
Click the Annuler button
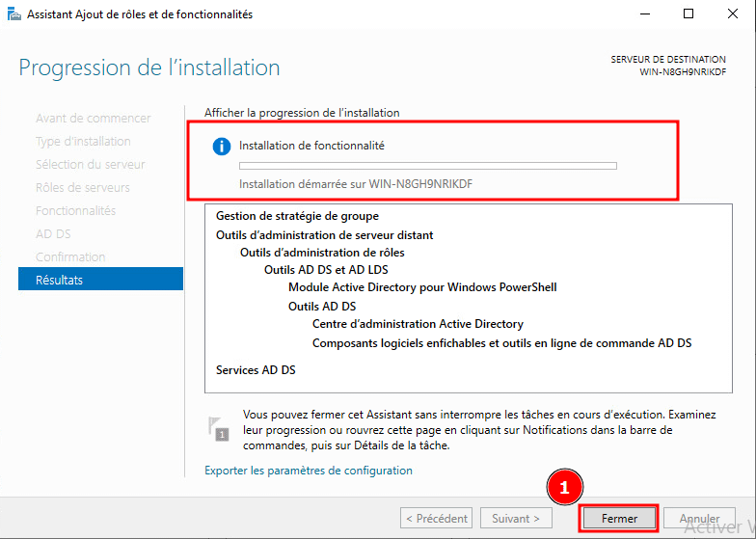pyautogui.click(x=699, y=518)
